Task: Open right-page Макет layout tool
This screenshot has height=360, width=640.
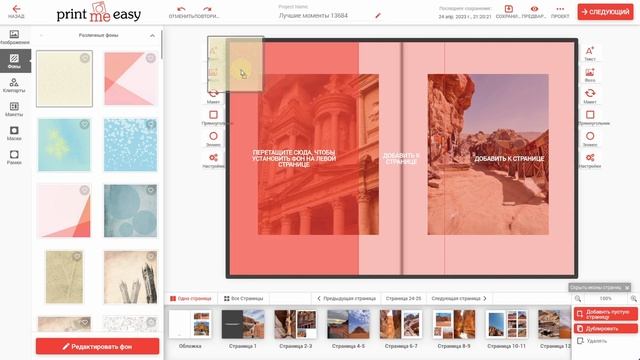Action: [x=590, y=96]
